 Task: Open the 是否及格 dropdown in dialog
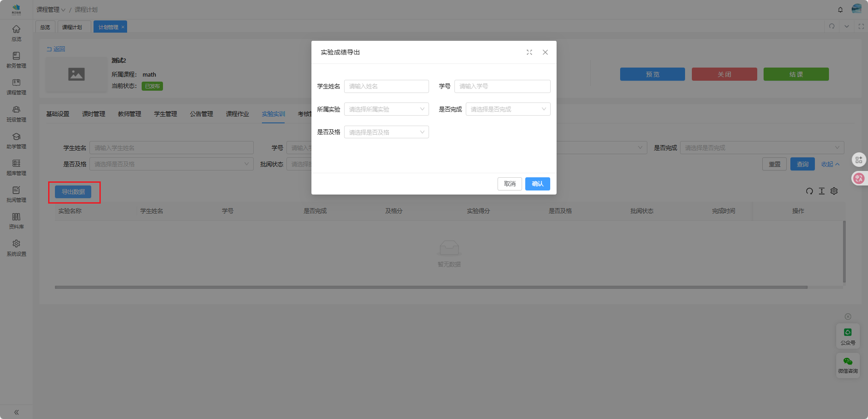386,132
